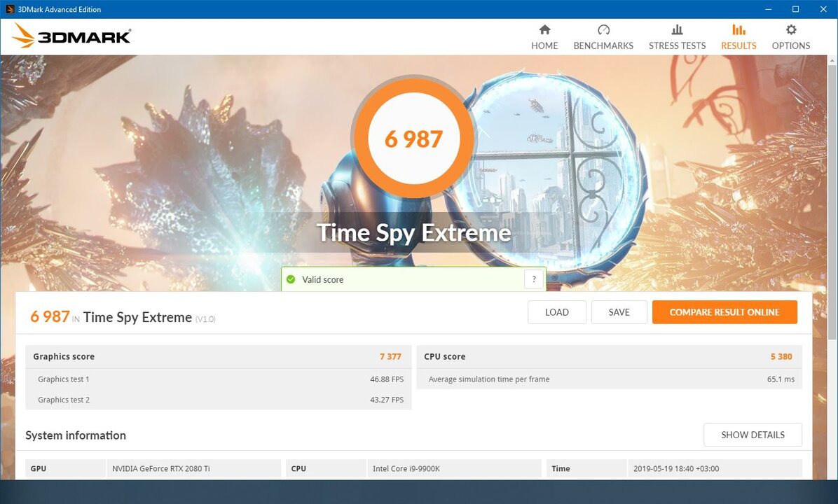Click the green valid score checkmark
This screenshot has width=838, height=504.
[291, 279]
